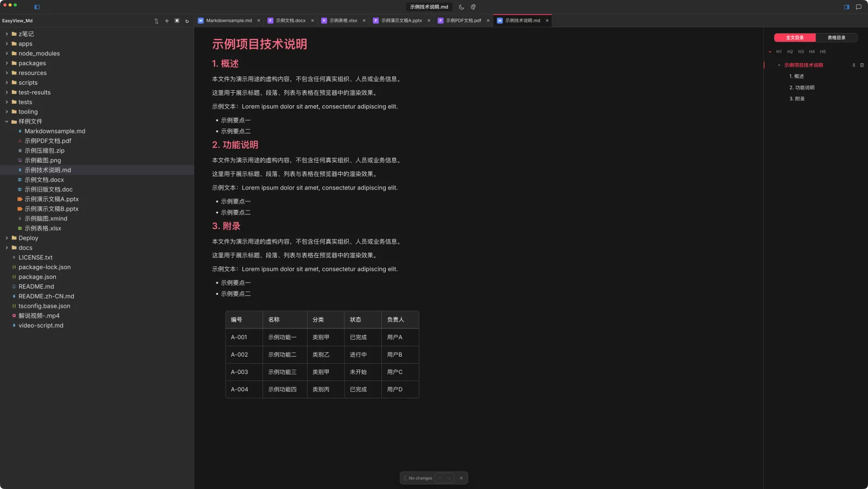This screenshot has height=489, width=868.
Task: Collapse 示例项目技术说明 in the outline
Action: coord(779,65)
